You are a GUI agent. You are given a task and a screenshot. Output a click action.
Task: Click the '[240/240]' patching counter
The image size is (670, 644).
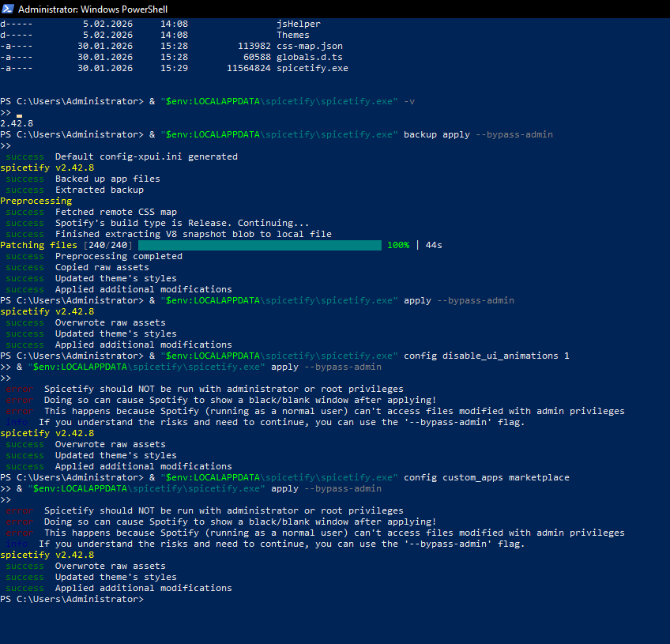[x=107, y=245]
